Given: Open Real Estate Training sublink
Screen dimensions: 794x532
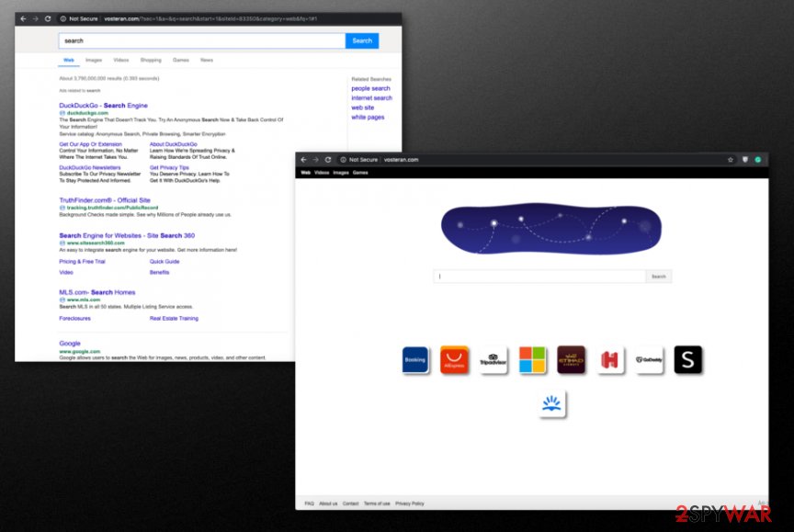Looking at the screenshot, I should coord(175,319).
